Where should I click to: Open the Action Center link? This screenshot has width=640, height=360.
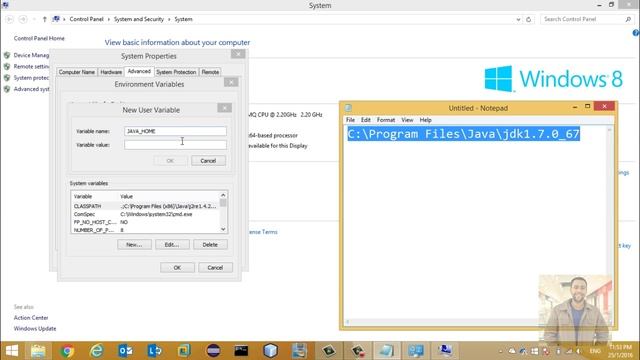[x=31, y=318]
